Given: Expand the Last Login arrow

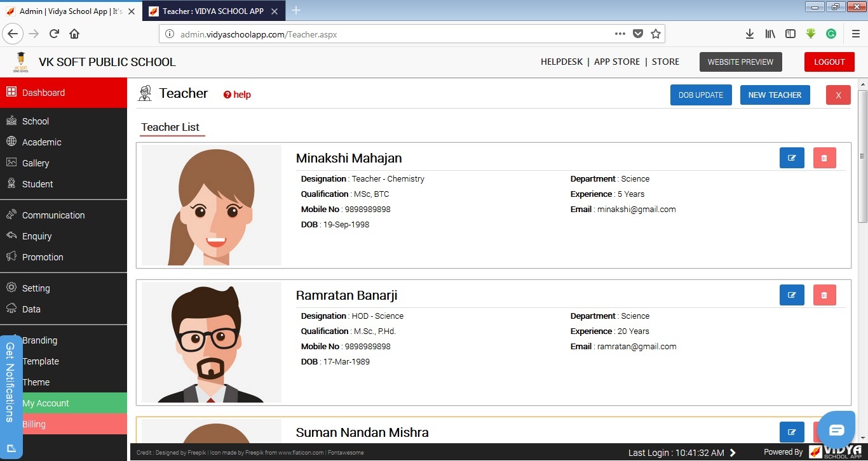Looking at the screenshot, I should [733, 453].
